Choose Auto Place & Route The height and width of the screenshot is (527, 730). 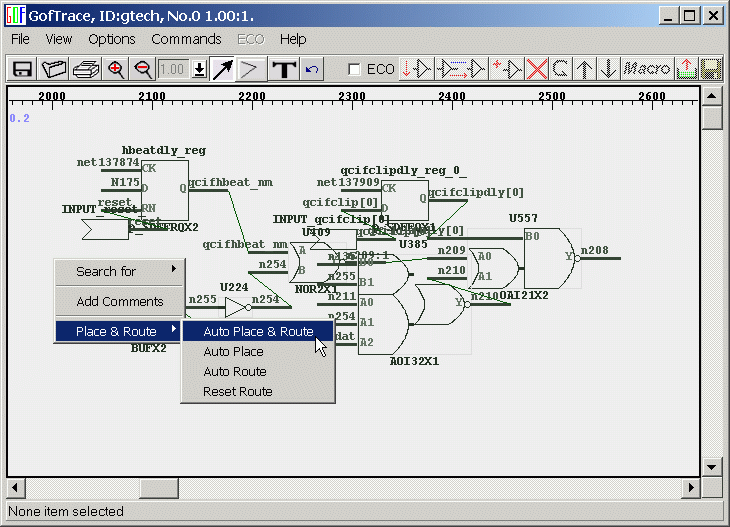[x=258, y=331]
